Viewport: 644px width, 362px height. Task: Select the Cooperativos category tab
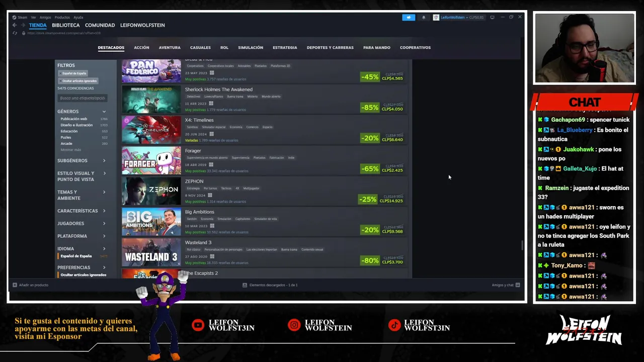tap(415, 48)
